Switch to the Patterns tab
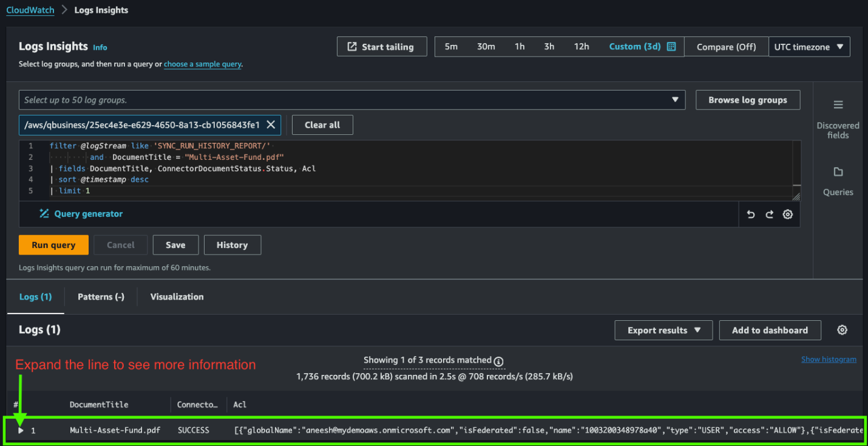This screenshot has height=446, width=868. [x=101, y=297]
